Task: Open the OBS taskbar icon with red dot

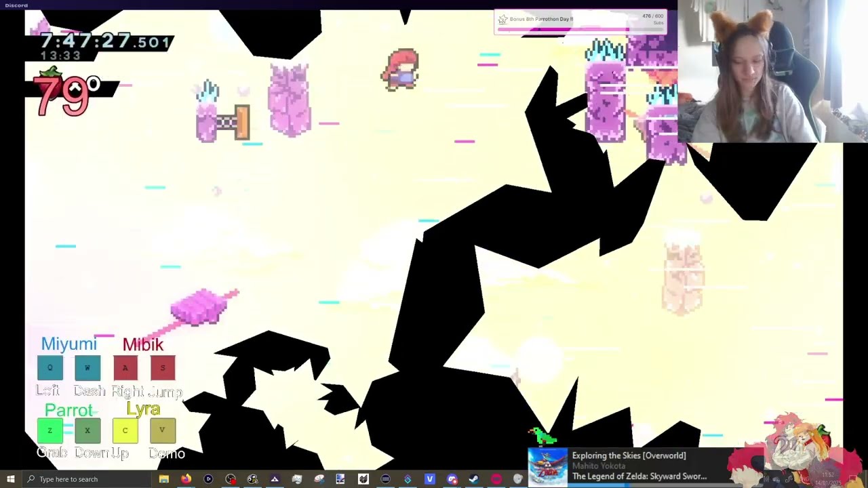Action: pyautogui.click(x=231, y=479)
